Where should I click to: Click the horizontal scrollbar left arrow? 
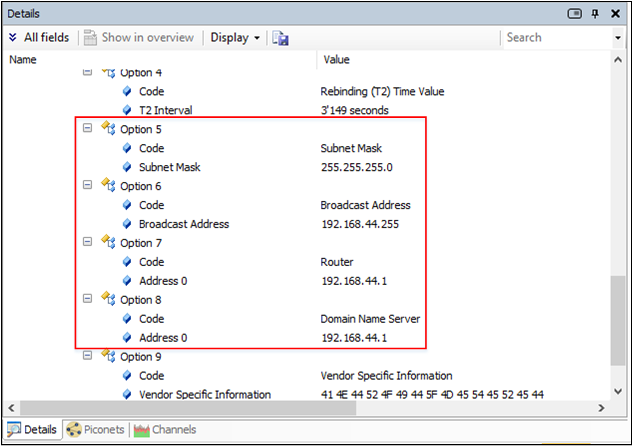coord(11,408)
